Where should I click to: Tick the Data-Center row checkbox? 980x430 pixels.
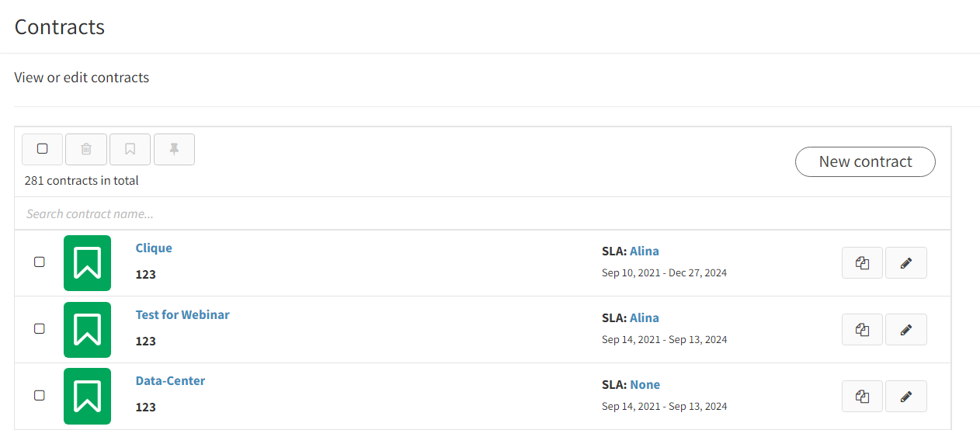(40, 396)
